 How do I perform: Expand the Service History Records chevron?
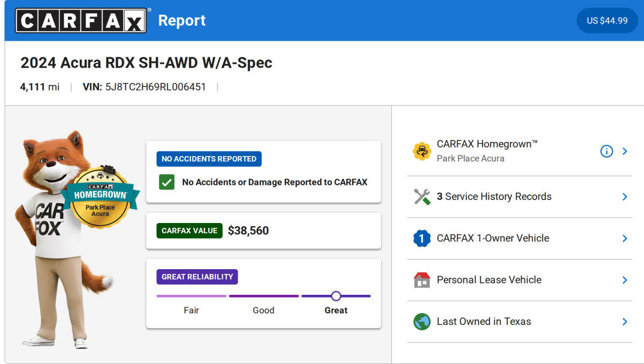pyautogui.click(x=625, y=197)
